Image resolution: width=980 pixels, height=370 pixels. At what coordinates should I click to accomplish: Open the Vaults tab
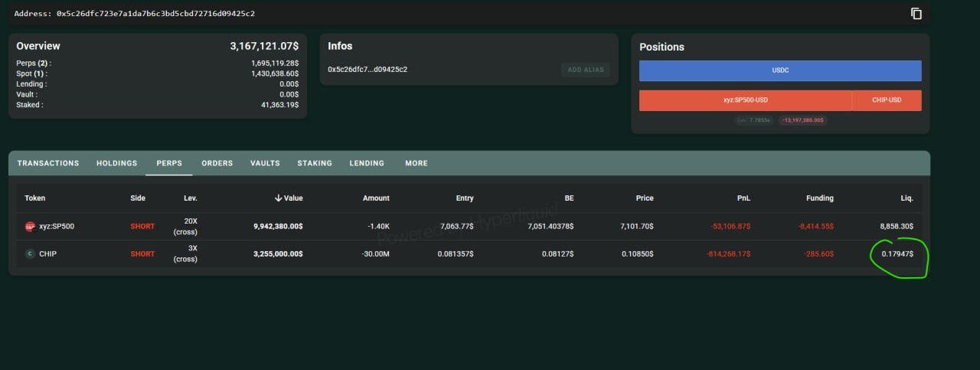point(265,163)
